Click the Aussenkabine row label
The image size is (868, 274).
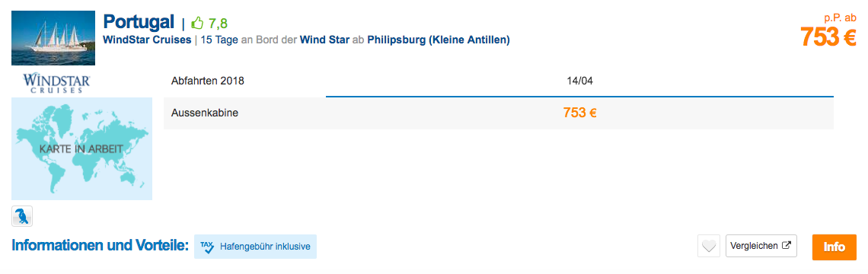(x=206, y=113)
